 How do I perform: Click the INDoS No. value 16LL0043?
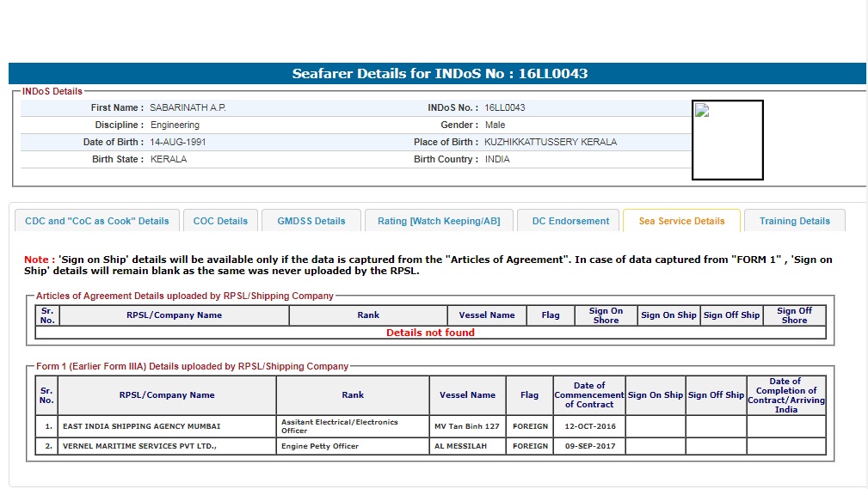point(505,107)
